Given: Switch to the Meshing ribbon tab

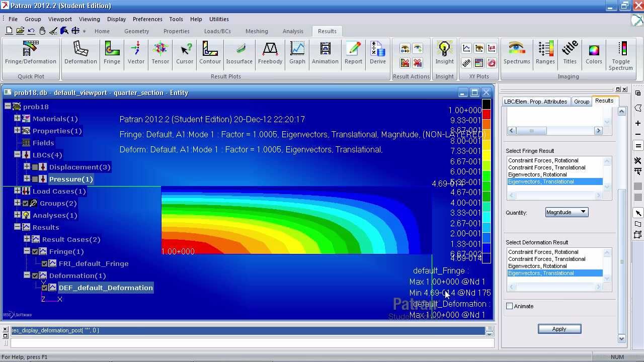Looking at the screenshot, I should point(257,31).
